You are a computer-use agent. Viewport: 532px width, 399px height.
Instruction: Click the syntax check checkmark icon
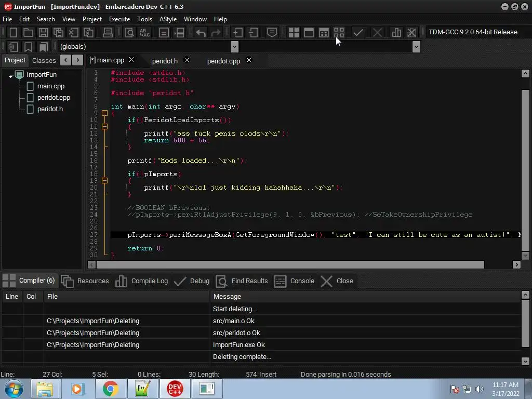point(358,32)
